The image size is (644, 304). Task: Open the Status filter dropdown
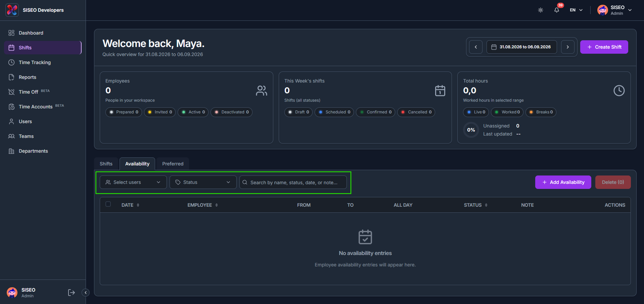tap(203, 182)
